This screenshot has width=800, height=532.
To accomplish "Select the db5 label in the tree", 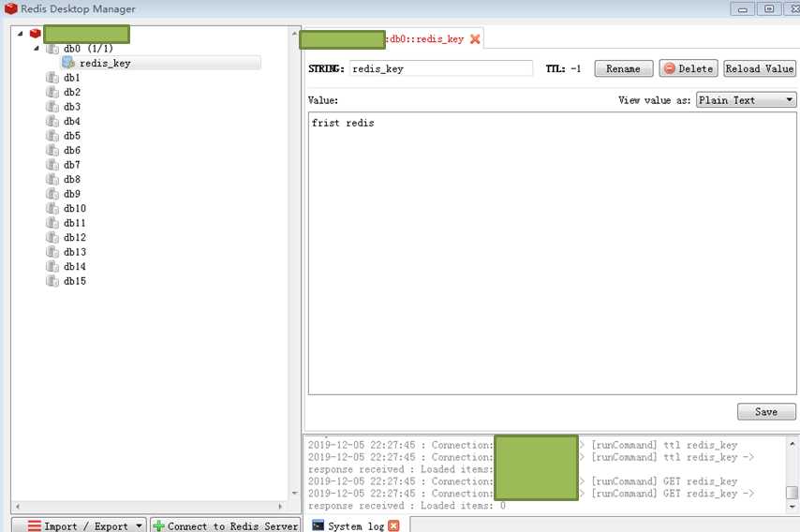I will [x=72, y=136].
